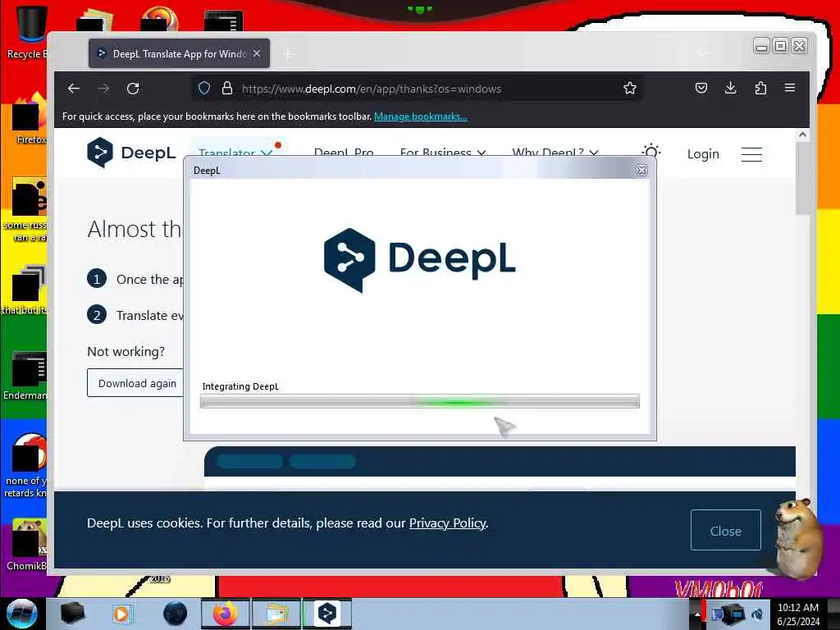Close the cookie banner
This screenshot has height=630, width=840.
click(725, 531)
